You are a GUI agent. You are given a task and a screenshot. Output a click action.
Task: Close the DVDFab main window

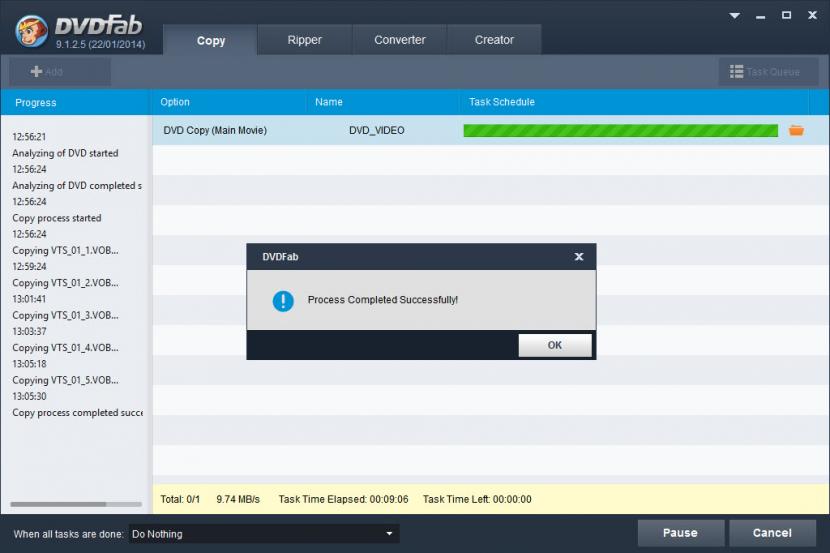(x=813, y=15)
